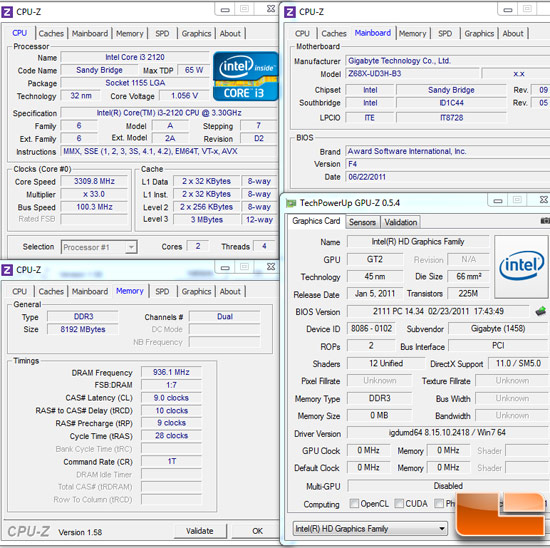Screen dimensions: 550x548
Task: Select CPU tab in the Memory window
Action: tap(19, 292)
